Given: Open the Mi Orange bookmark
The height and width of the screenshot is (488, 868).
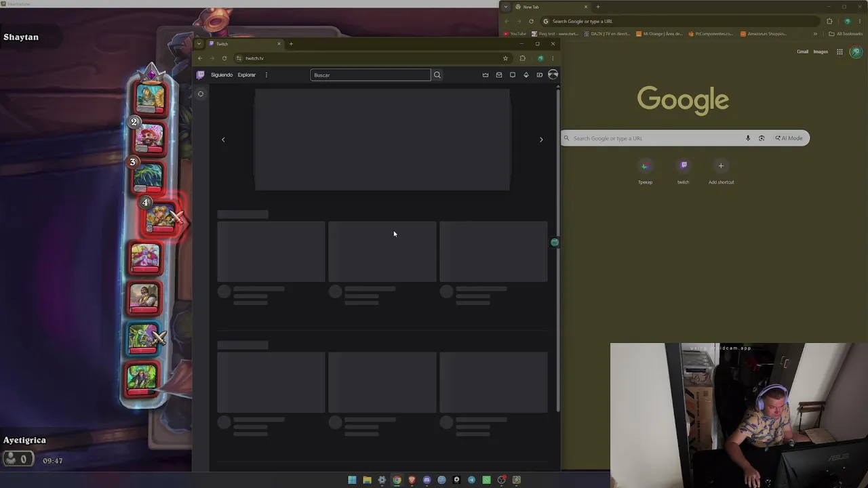Looking at the screenshot, I should pyautogui.click(x=659, y=34).
